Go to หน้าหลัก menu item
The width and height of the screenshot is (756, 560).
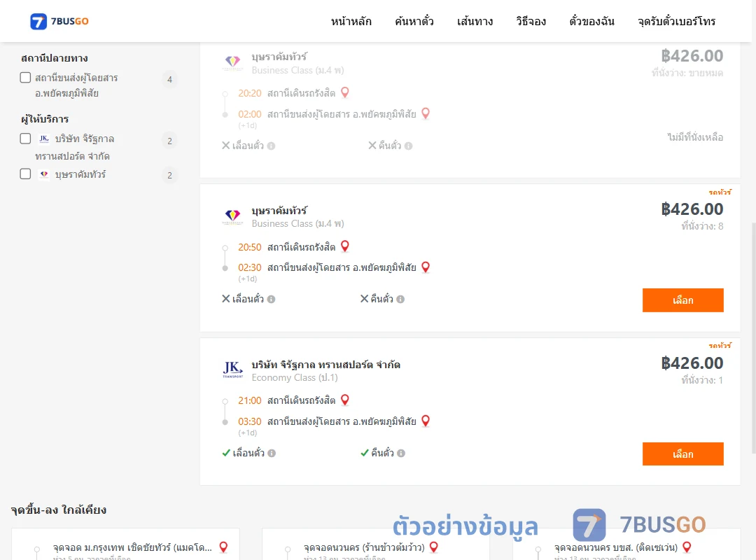click(351, 21)
